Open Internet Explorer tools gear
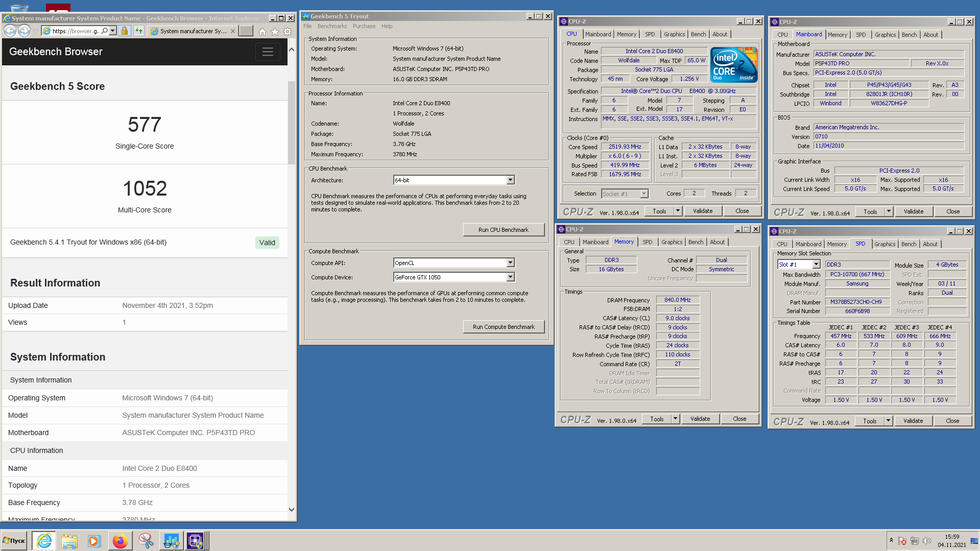 tap(288, 32)
